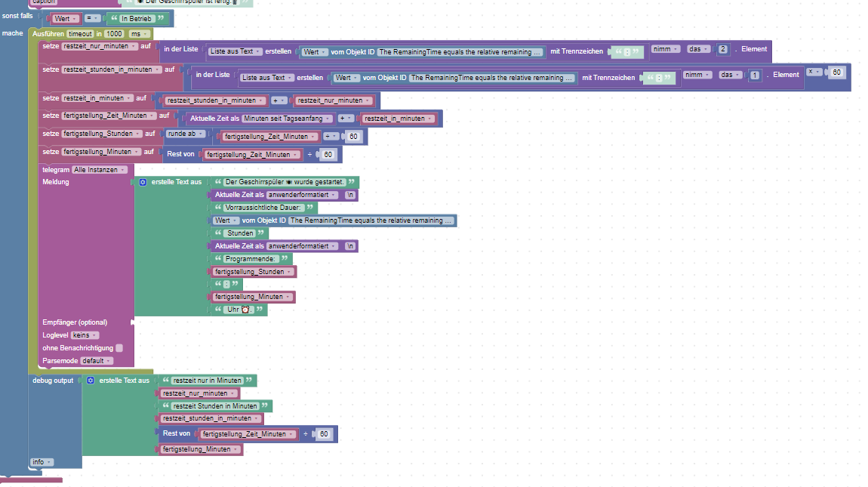Image resolution: width=868 pixels, height=487 pixels.
Task: Select the Objekt ID field in the restzeit_stunden_in_minuten row
Action: pyautogui.click(x=491, y=78)
